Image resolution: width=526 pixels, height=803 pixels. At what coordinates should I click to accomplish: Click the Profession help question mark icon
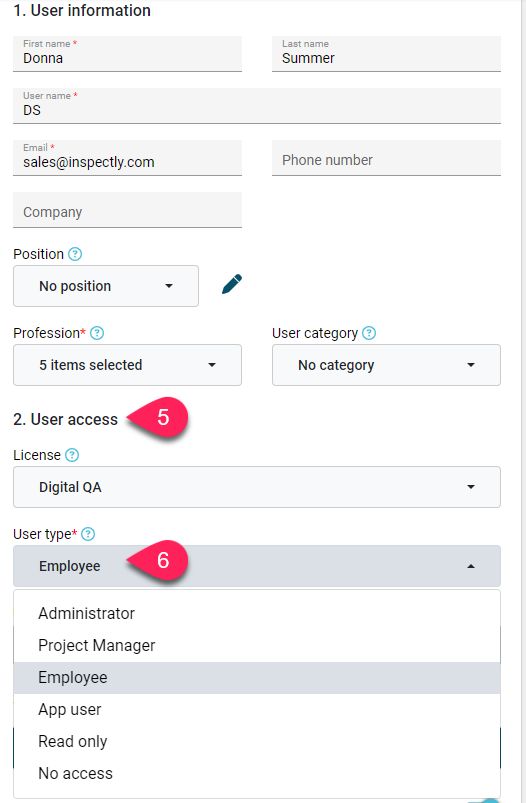[97, 333]
